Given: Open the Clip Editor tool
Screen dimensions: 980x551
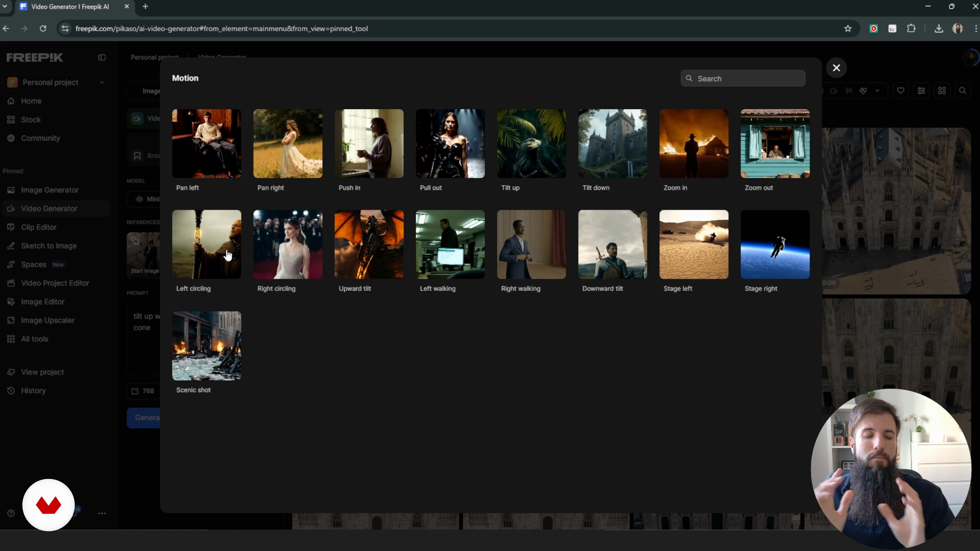Looking at the screenshot, I should coord(56,227).
